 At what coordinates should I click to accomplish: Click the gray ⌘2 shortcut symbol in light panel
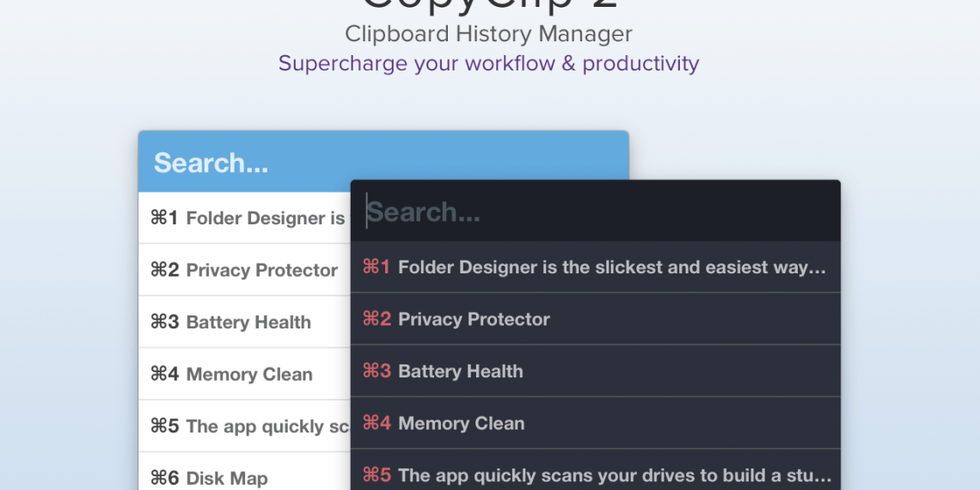click(x=164, y=270)
